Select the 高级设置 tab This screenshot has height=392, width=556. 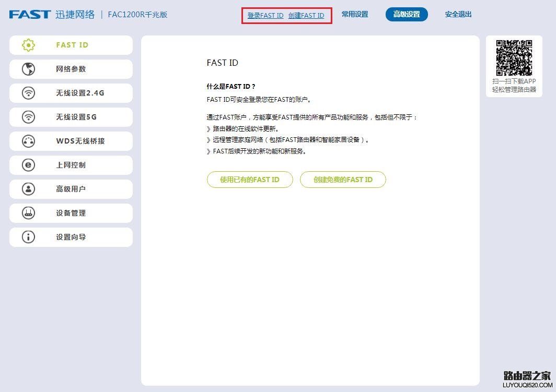click(x=407, y=15)
